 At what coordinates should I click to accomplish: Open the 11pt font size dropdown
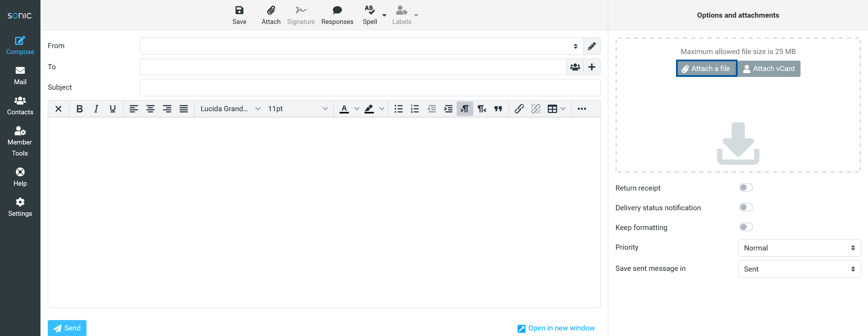(x=298, y=109)
